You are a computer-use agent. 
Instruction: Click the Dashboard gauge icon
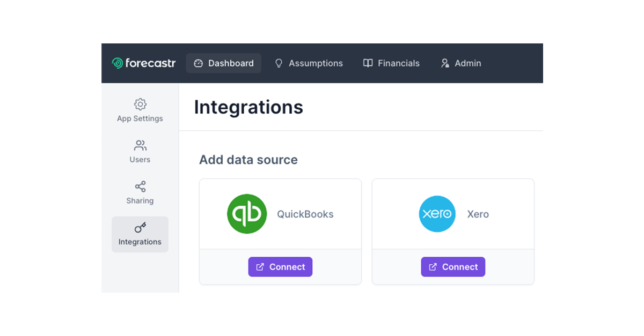(x=198, y=63)
